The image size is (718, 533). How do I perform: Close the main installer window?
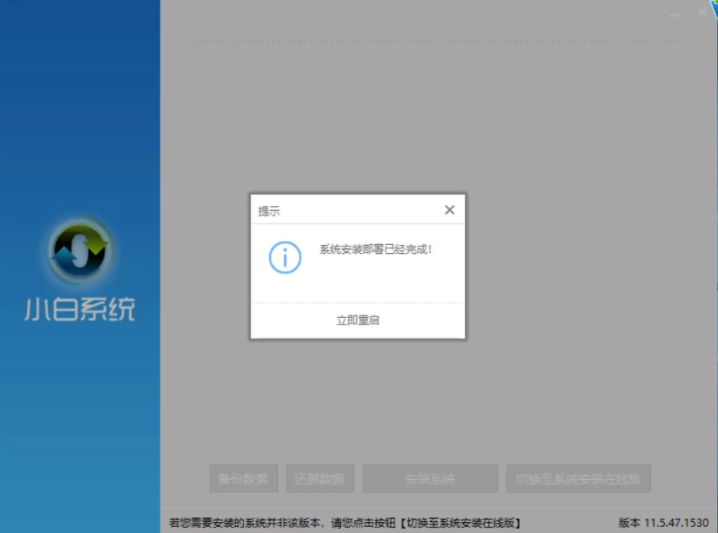click(x=702, y=12)
